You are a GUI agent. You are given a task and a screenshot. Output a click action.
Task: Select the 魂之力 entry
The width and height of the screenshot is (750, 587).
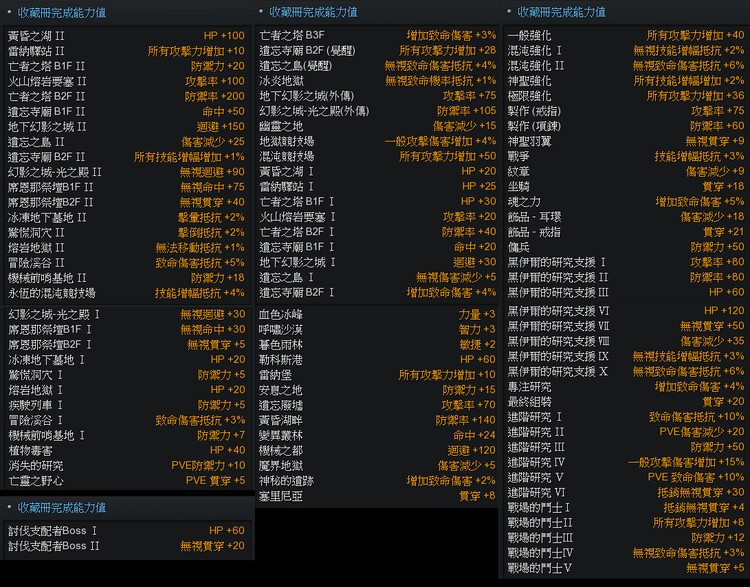point(524,202)
